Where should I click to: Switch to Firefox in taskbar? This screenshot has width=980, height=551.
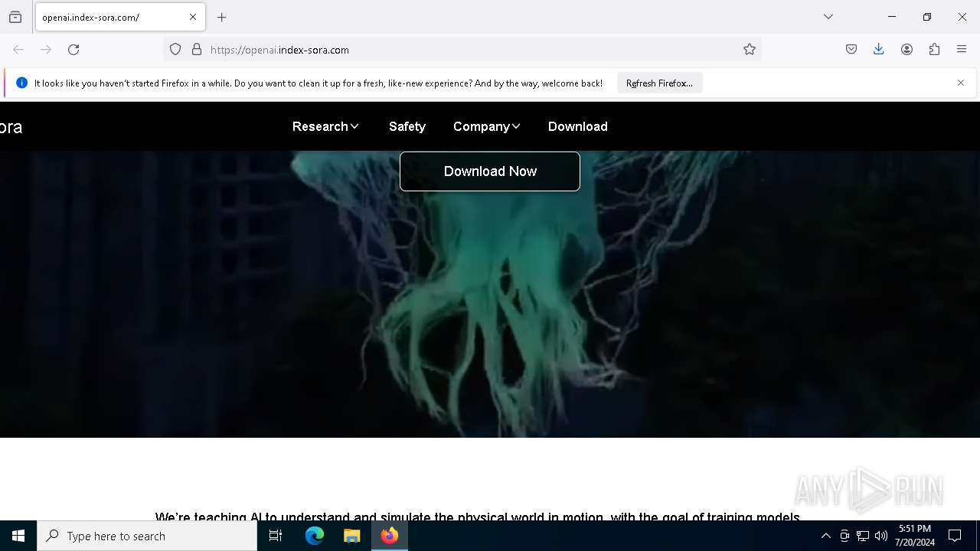tap(390, 536)
